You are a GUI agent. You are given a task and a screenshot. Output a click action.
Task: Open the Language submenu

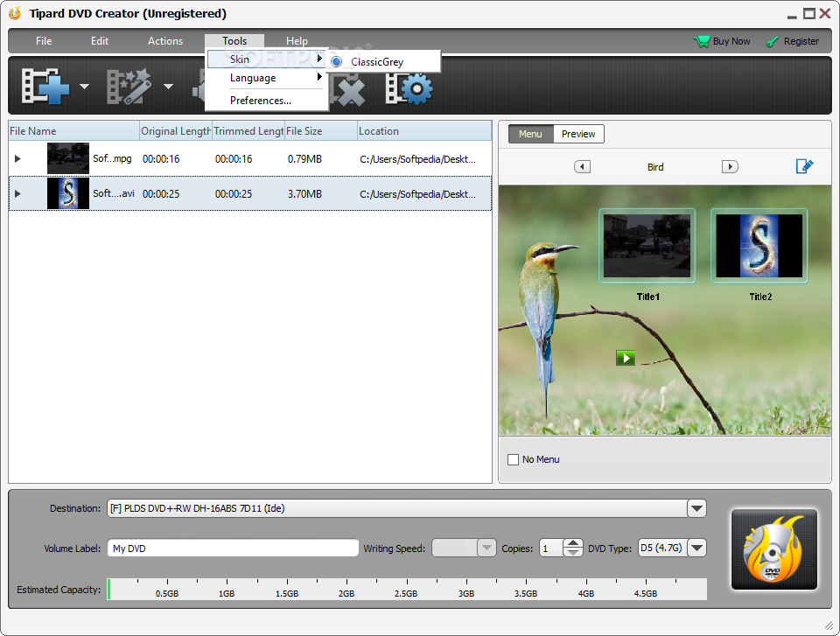pyautogui.click(x=267, y=78)
